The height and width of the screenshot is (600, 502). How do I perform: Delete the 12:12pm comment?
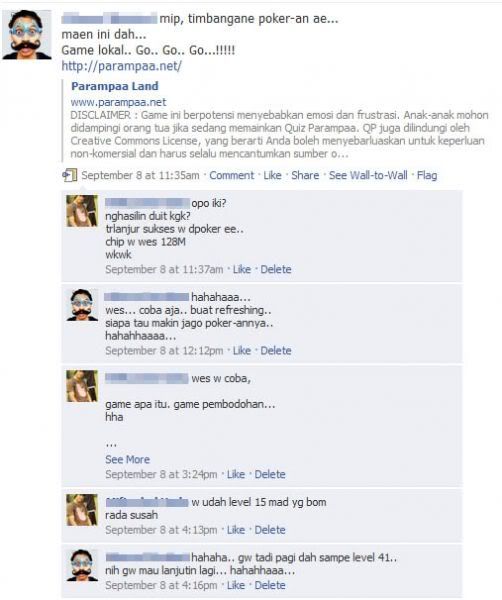(x=275, y=351)
